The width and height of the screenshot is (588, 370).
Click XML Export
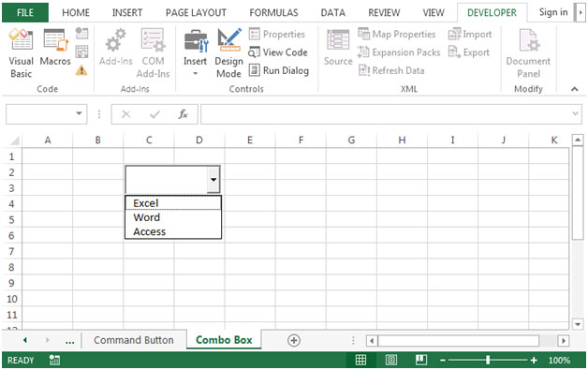click(x=469, y=52)
